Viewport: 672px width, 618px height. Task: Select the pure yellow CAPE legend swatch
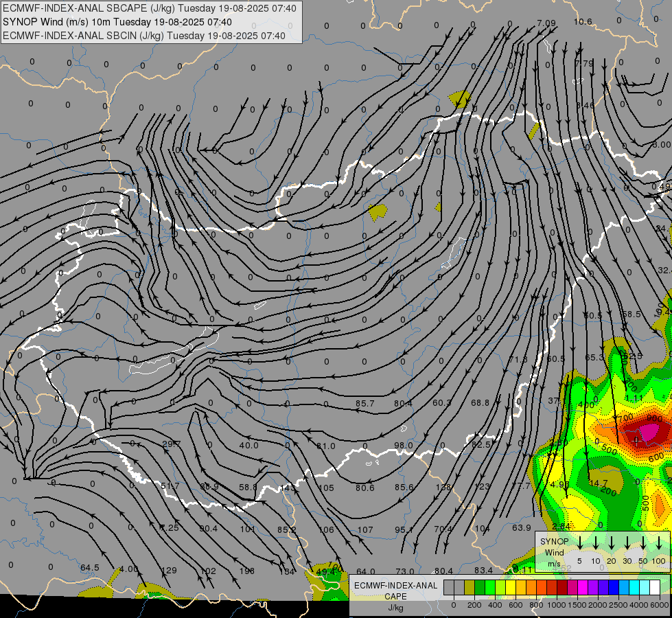[x=511, y=587]
